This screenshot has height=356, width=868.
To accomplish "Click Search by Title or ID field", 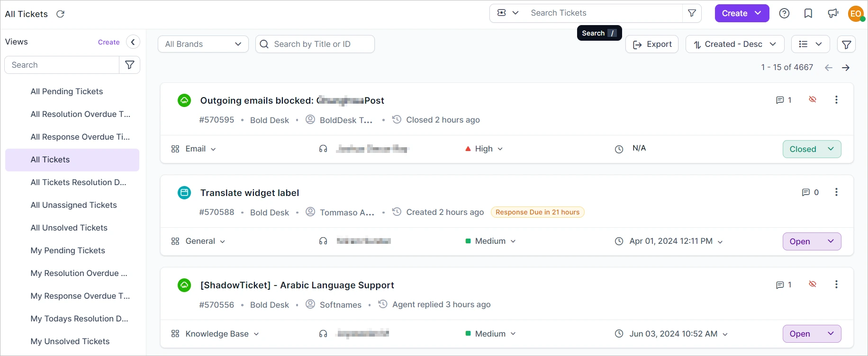I will (315, 44).
